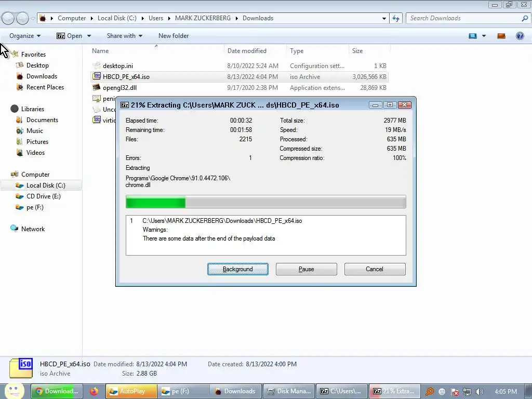Toggle the preview pane icon
This screenshot has height=399, width=532.
click(x=501, y=36)
